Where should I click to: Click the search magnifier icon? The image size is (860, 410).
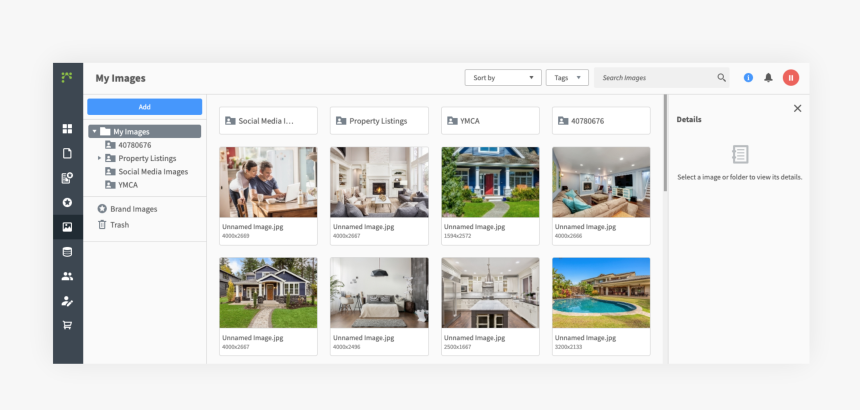[722, 78]
